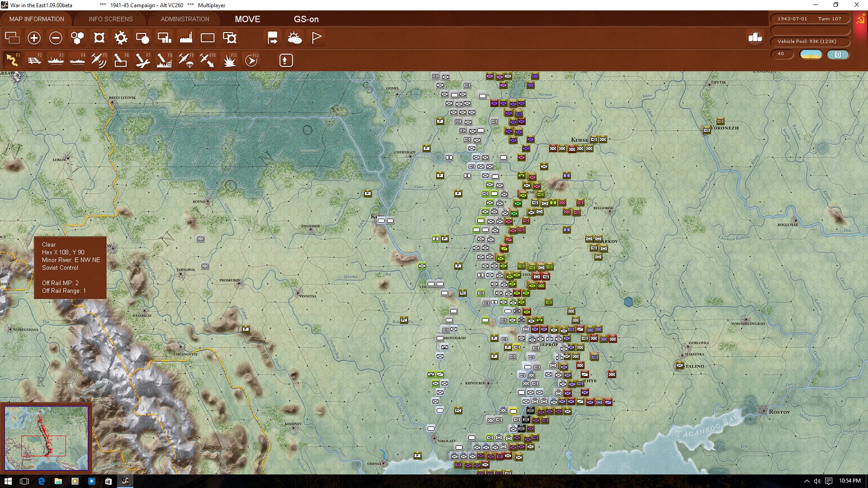Click the clear weather ground indicator
This screenshot has height=488, width=868.
[x=811, y=55]
